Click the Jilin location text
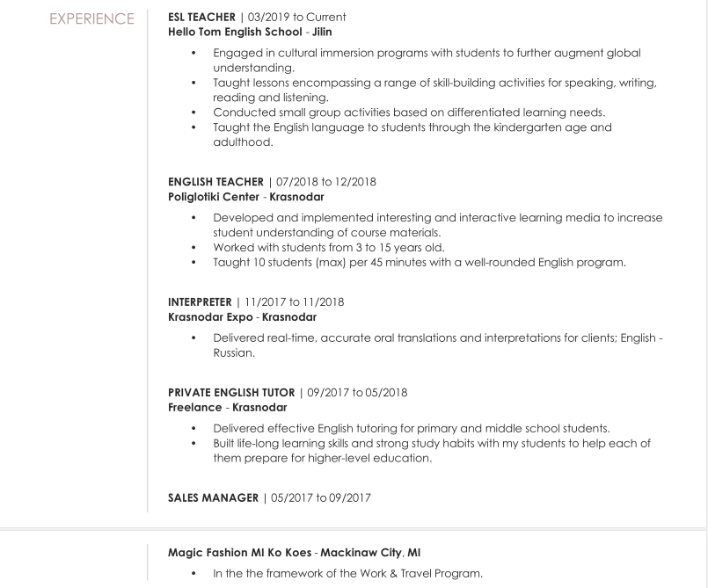This screenshot has width=708, height=588. tap(323, 32)
